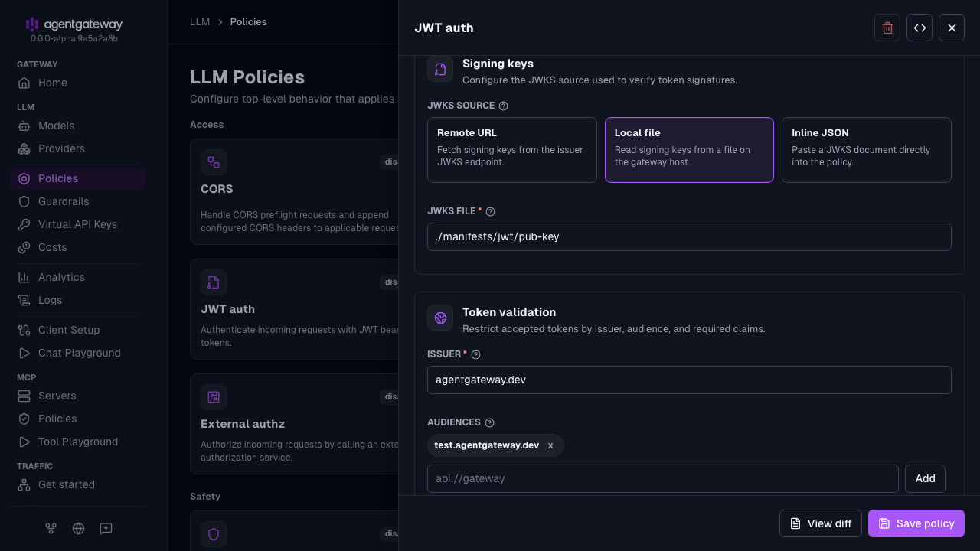Click the Add audience button
This screenshot has height=551, width=980.
point(925,478)
